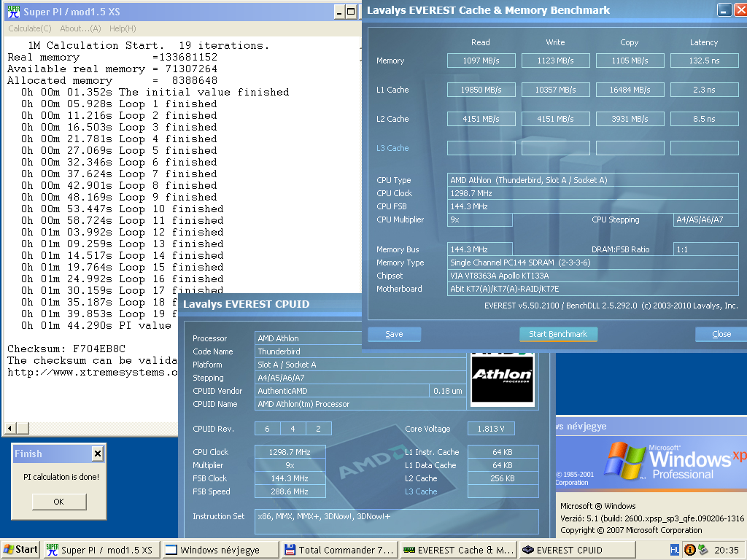Click the L1 Cache Read value 19850 MB/s

point(481,90)
